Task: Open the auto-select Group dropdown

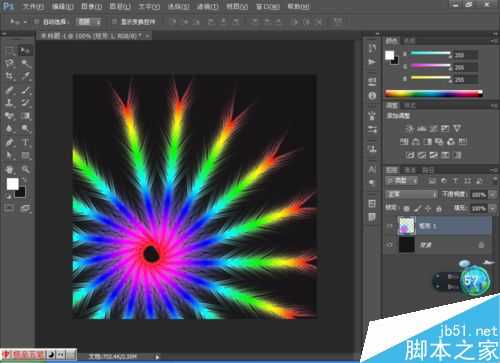Action: [89, 22]
